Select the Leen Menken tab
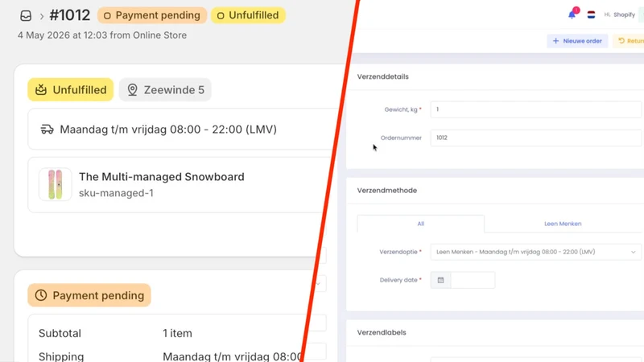The image size is (644, 362). point(563,224)
